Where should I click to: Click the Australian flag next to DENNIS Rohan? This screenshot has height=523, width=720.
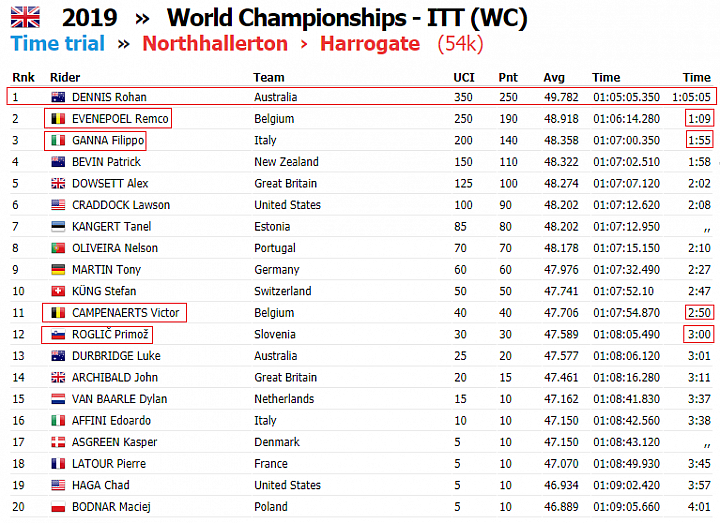tap(58, 97)
